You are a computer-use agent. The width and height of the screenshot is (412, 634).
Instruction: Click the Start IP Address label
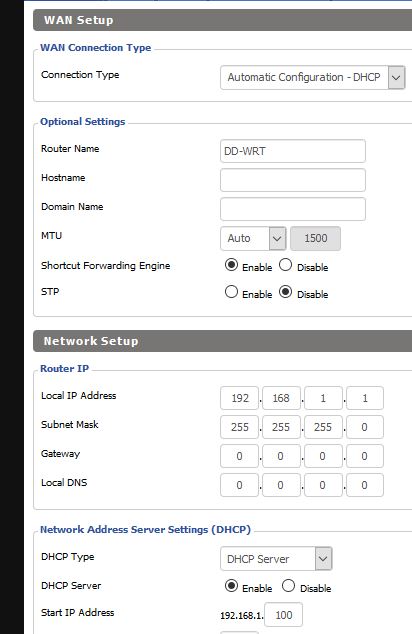tap(77, 613)
